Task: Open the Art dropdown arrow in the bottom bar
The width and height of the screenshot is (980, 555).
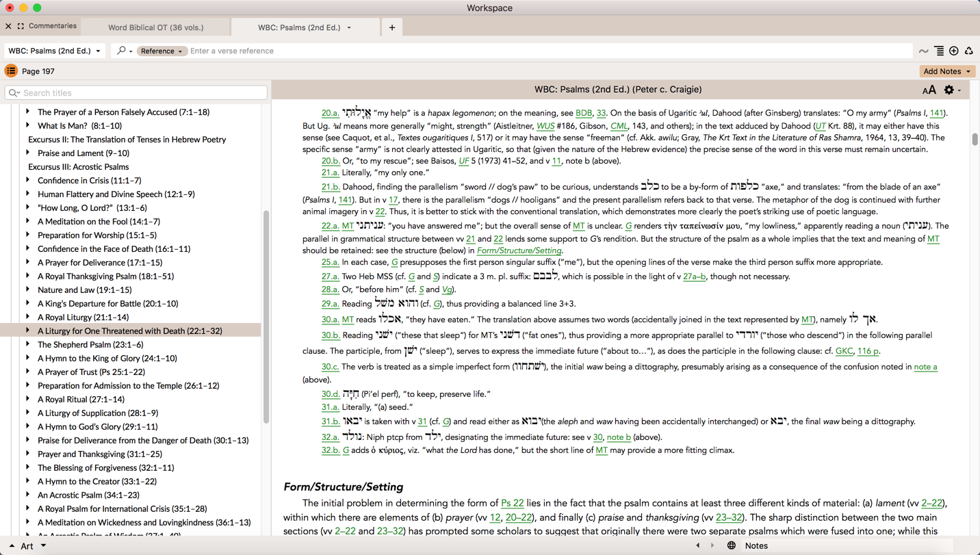Action: [x=43, y=546]
